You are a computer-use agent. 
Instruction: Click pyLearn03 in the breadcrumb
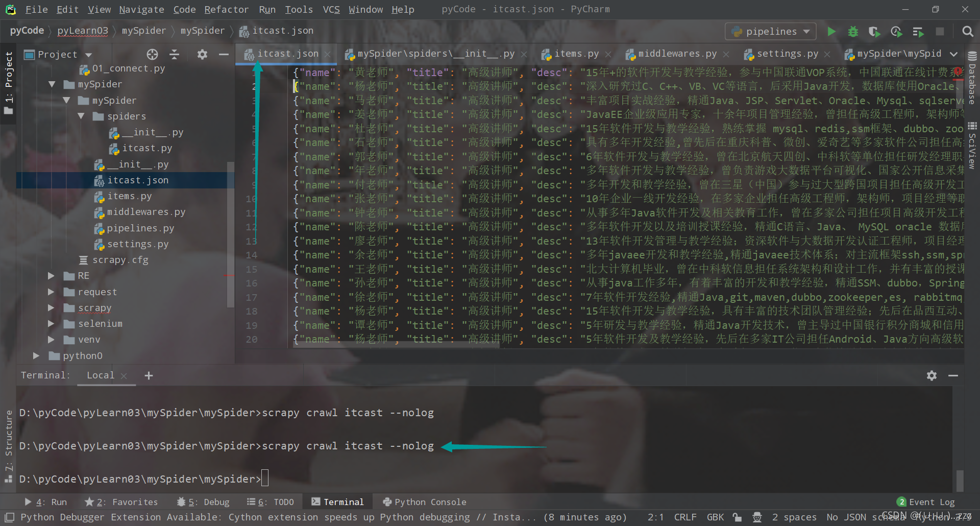coord(83,31)
